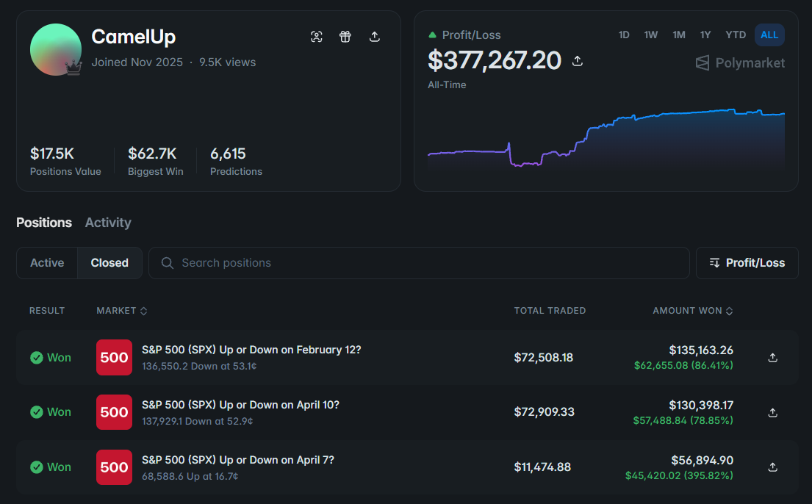
Task: Click the CamelUp gradient avatar
Action: 55,50
